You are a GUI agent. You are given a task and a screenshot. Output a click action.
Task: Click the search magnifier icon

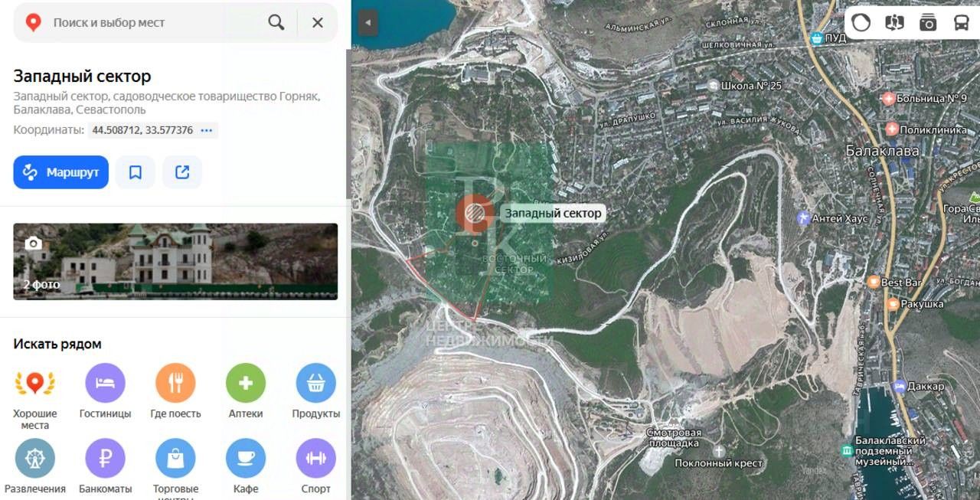pyautogui.click(x=276, y=22)
